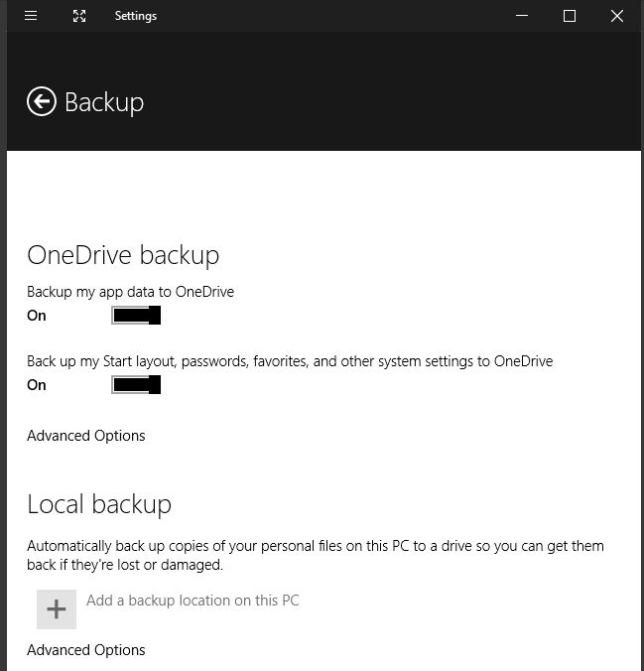Screen dimensions: 644x671
Task: Maximize the Settings window
Action: [x=570, y=16]
